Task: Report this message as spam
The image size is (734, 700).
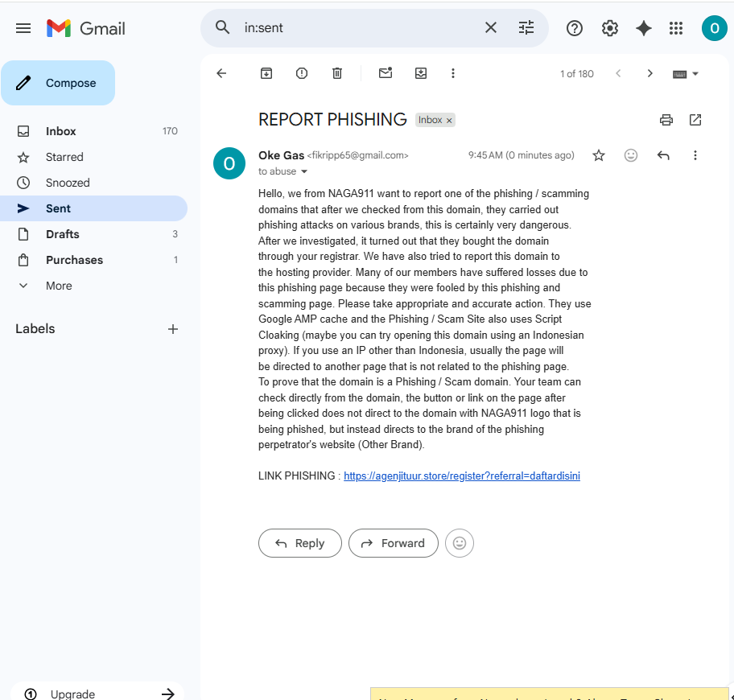Action: tap(302, 73)
